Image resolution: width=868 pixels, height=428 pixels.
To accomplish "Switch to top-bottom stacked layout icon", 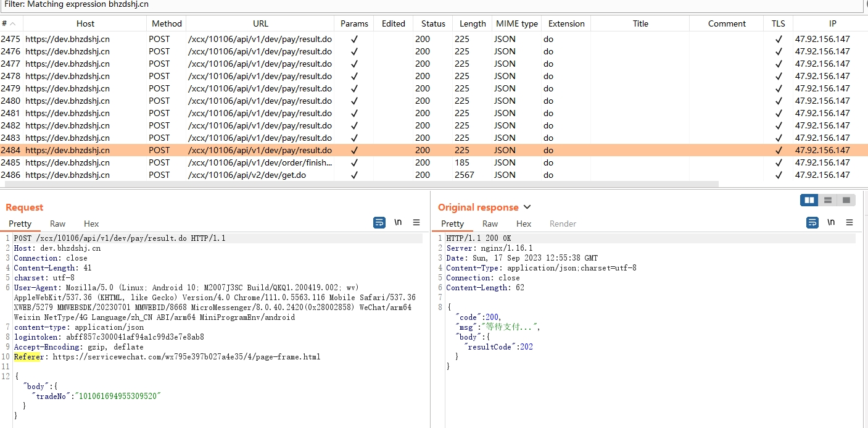I will 828,200.
